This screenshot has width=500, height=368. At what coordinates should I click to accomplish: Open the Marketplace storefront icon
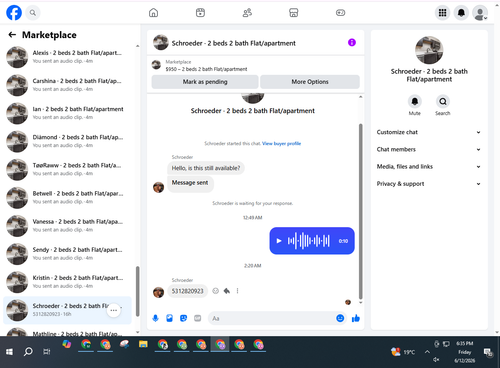tap(294, 13)
